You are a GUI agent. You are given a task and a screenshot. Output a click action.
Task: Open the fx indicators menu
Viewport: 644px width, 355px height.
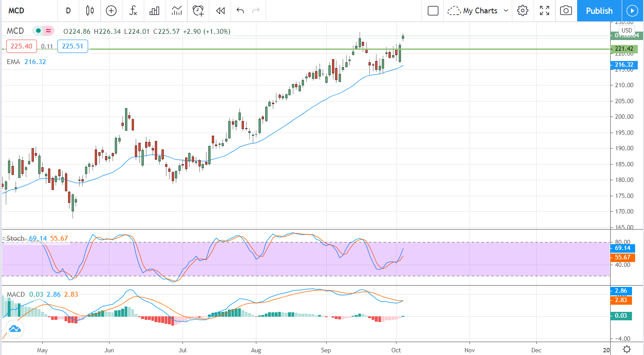tap(133, 11)
